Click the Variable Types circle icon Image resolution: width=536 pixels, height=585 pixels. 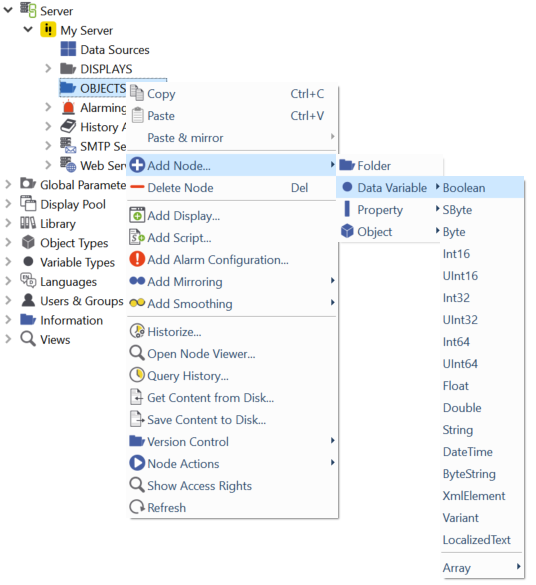[x=28, y=261]
